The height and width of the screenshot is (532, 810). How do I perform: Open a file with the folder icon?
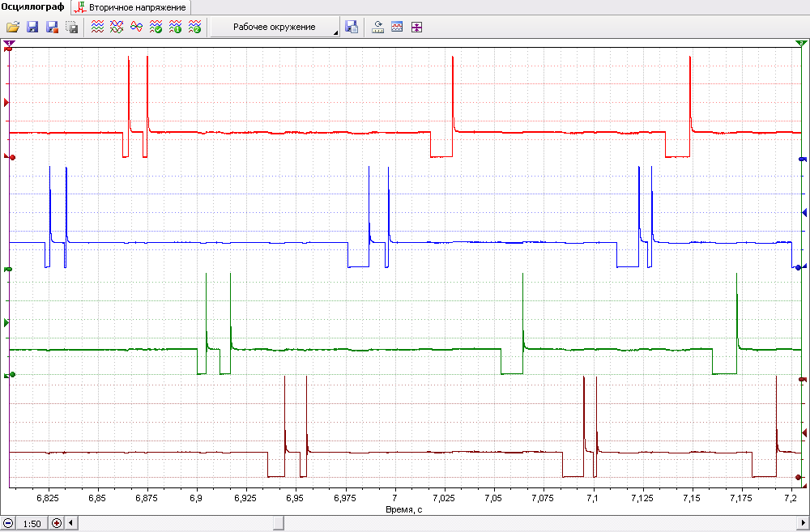(12, 28)
